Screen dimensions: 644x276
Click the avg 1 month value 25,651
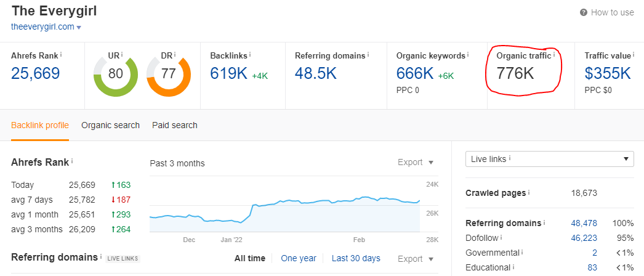tap(82, 215)
